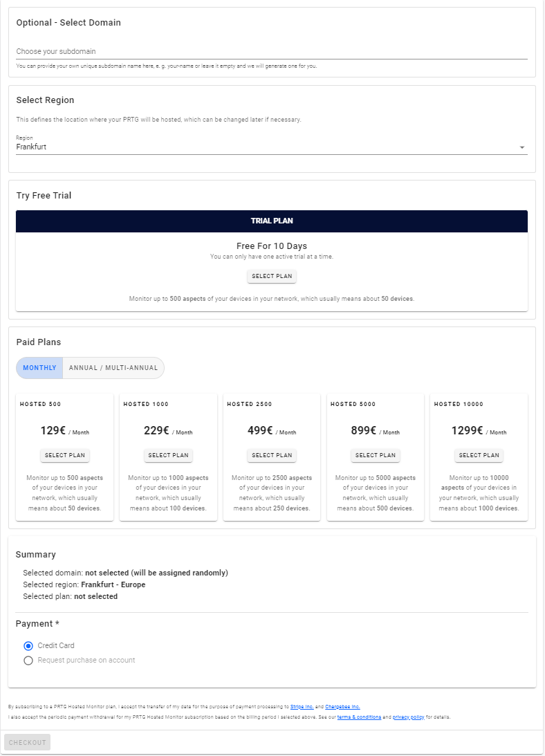
Task: Click the subdomain input field
Action: coord(271,51)
